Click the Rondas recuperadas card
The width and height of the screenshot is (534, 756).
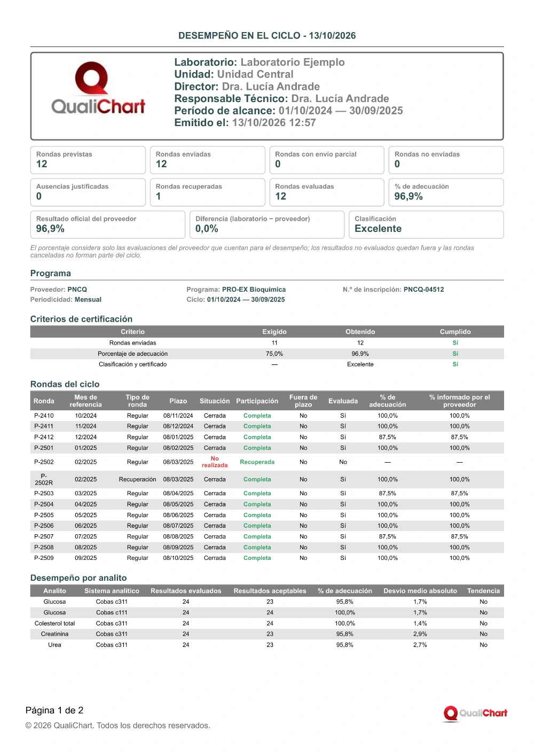pos(207,192)
